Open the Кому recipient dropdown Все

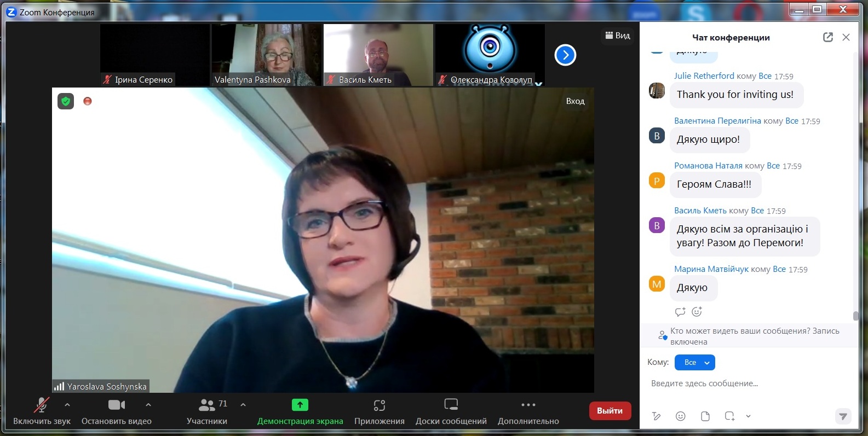pos(694,363)
